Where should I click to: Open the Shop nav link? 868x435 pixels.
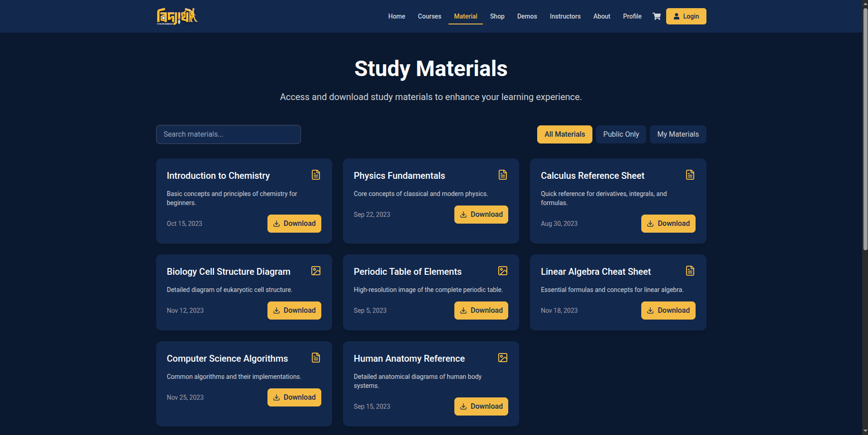[x=497, y=16]
